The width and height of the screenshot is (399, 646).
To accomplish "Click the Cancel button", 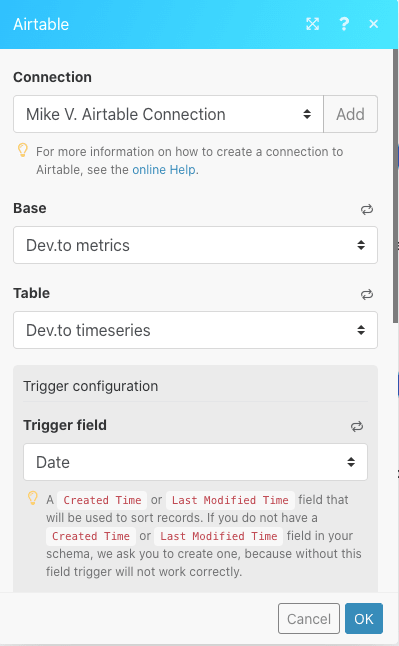I will pos(309,618).
